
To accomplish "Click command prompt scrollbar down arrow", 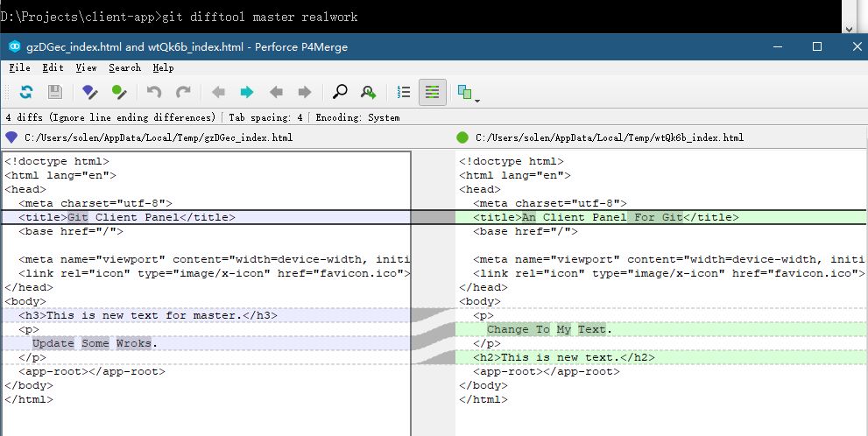I will (849, 29).
